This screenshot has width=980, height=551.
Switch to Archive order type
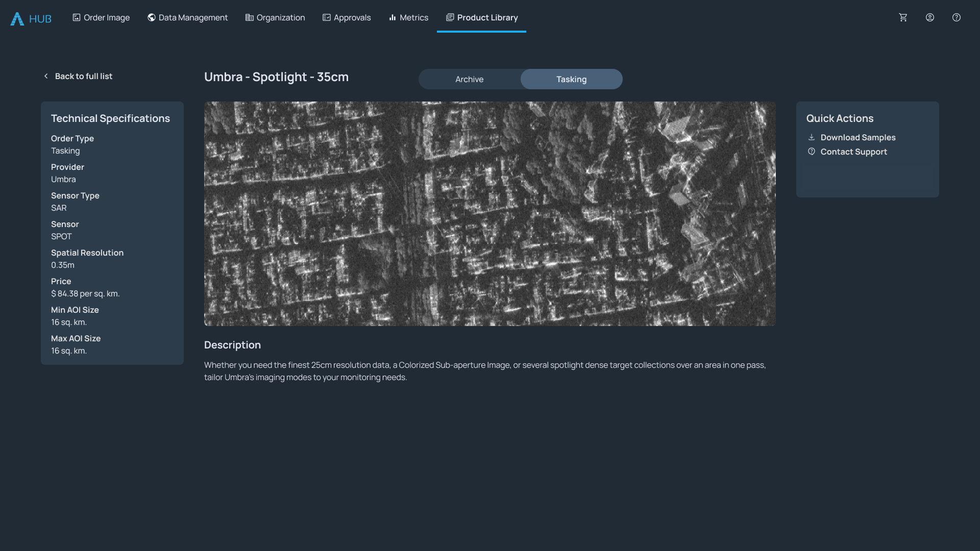tap(469, 79)
